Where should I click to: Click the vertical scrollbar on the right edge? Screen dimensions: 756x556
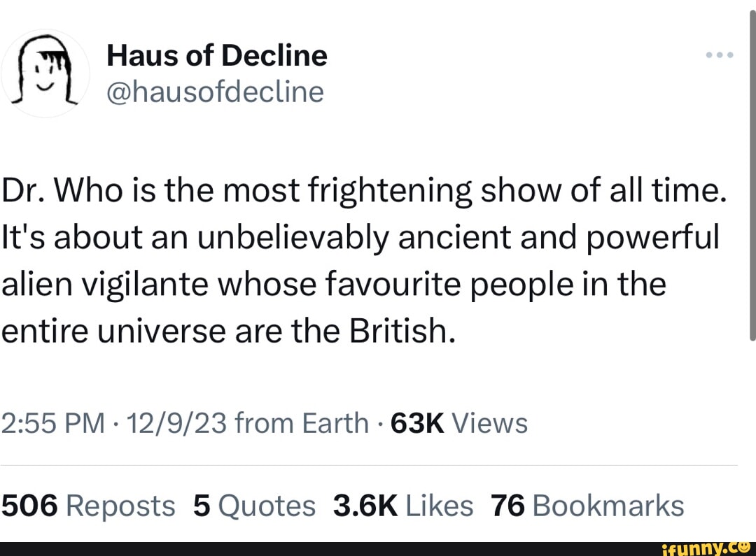[x=751, y=175]
